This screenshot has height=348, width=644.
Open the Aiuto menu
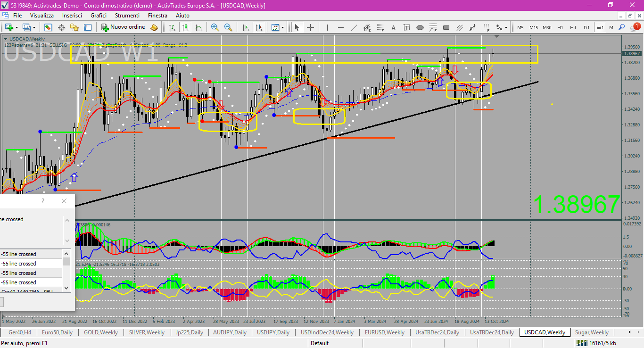click(182, 16)
